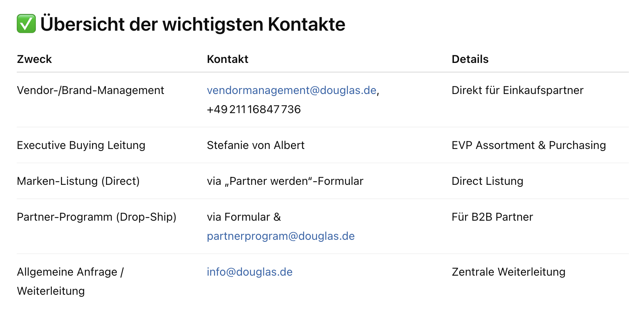Click the green checkmark emoji icon

coord(26,24)
